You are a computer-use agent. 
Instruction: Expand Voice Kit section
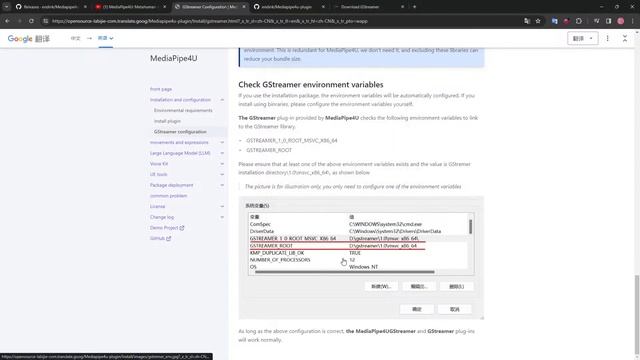click(222, 164)
